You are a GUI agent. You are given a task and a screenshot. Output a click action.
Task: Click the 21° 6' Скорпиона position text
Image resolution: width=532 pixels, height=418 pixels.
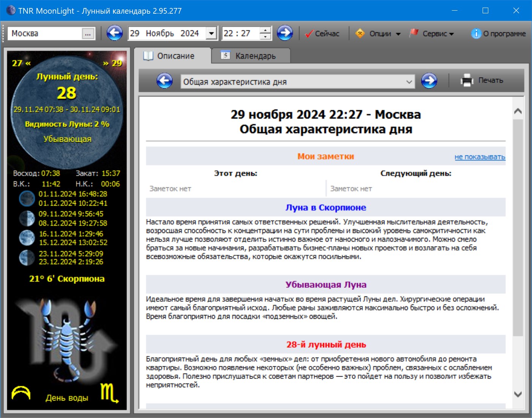(67, 279)
